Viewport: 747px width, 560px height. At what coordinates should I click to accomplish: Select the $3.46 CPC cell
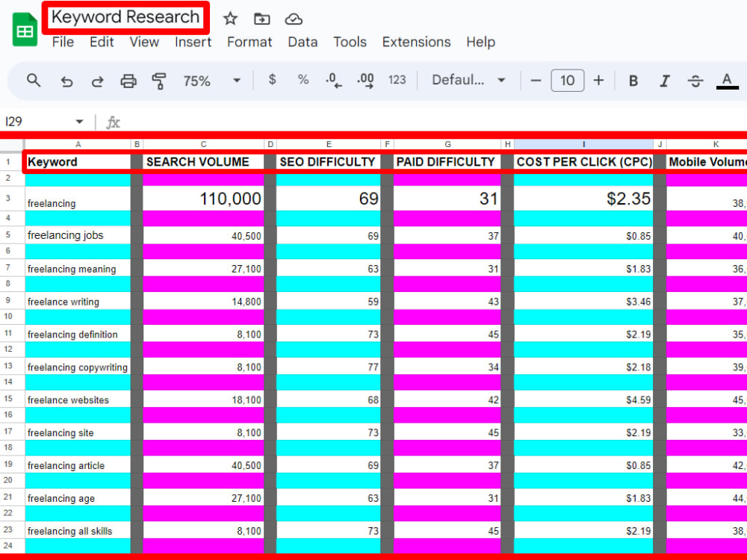583,301
